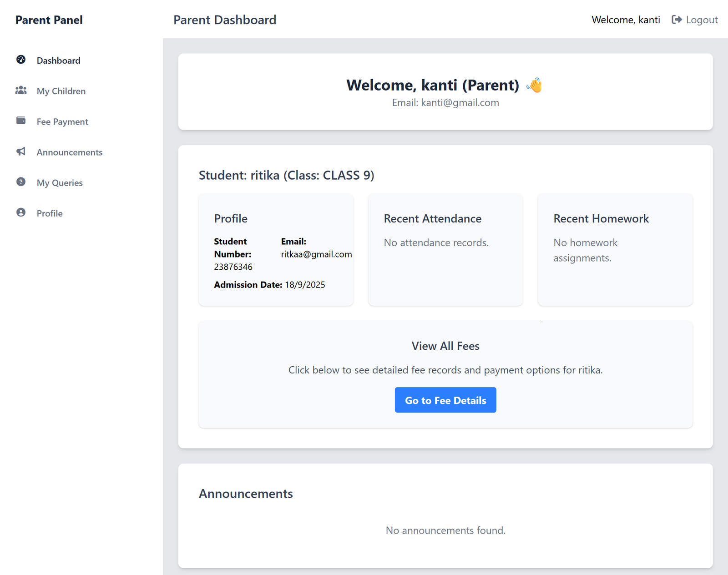The image size is (728, 575).
Task: Open the Fee Payment wallet icon
Action: pos(21,121)
